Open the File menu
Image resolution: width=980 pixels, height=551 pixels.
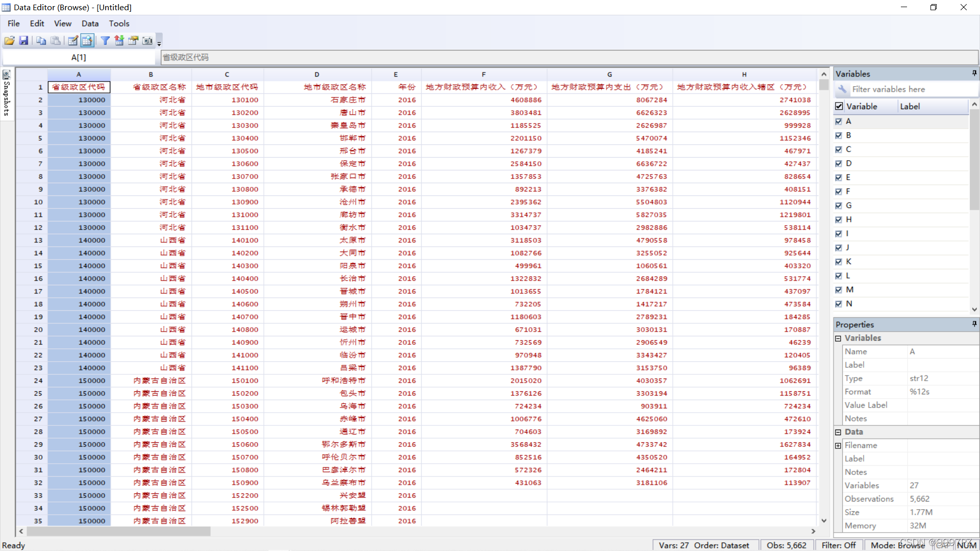pyautogui.click(x=14, y=23)
